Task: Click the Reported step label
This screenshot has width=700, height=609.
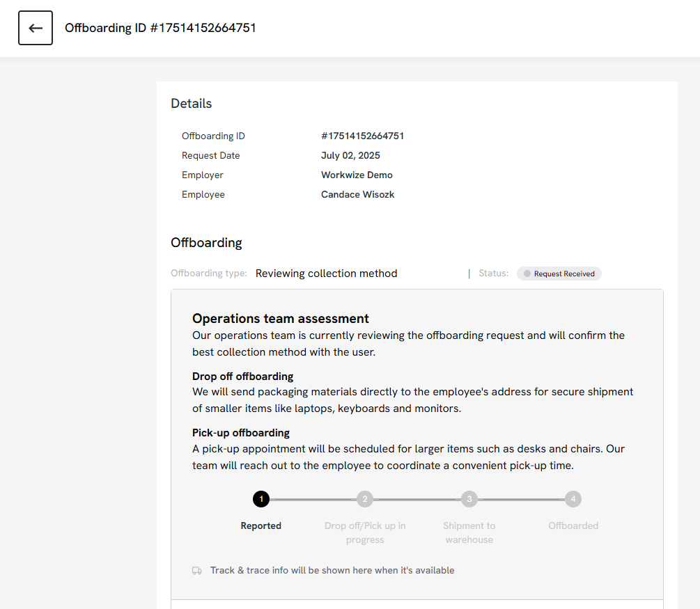Action: pyautogui.click(x=261, y=526)
